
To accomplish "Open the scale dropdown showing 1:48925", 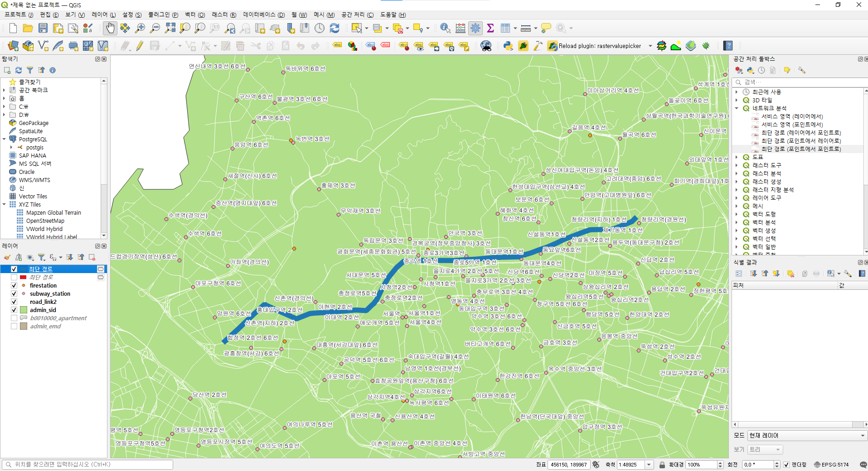I will click(x=649, y=464).
